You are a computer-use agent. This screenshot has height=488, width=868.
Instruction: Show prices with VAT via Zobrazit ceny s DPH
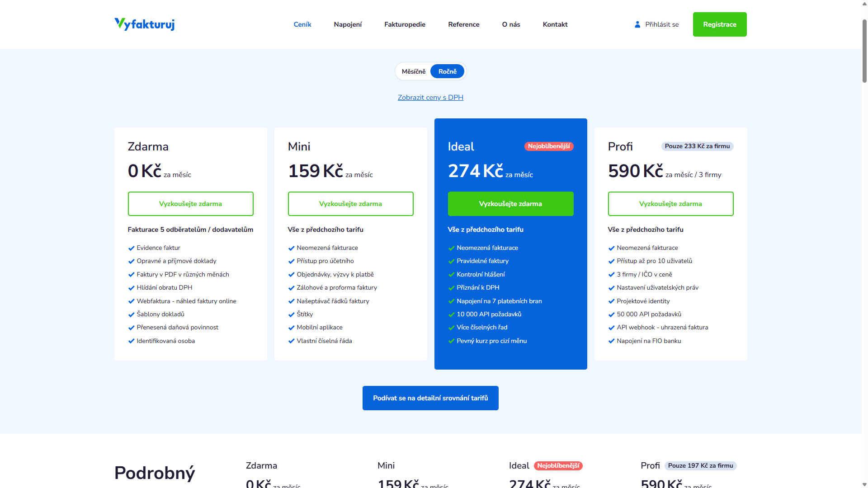tap(430, 98)
